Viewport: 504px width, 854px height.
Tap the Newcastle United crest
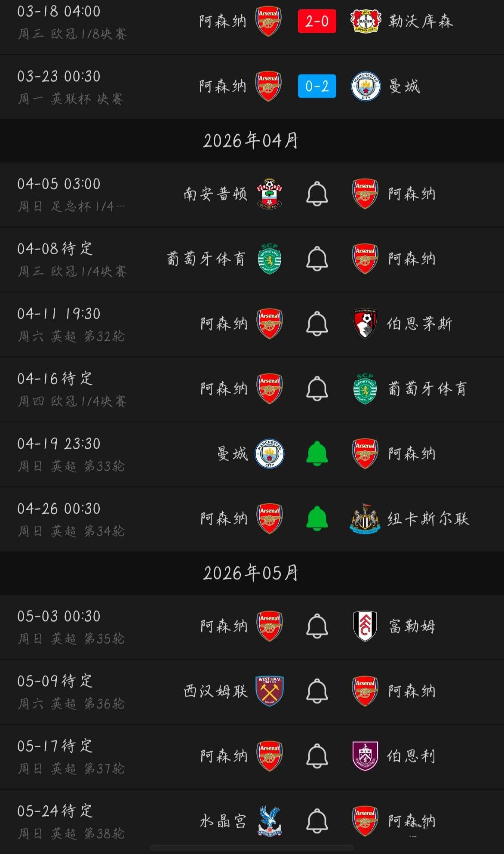click(x=365, y=518)
